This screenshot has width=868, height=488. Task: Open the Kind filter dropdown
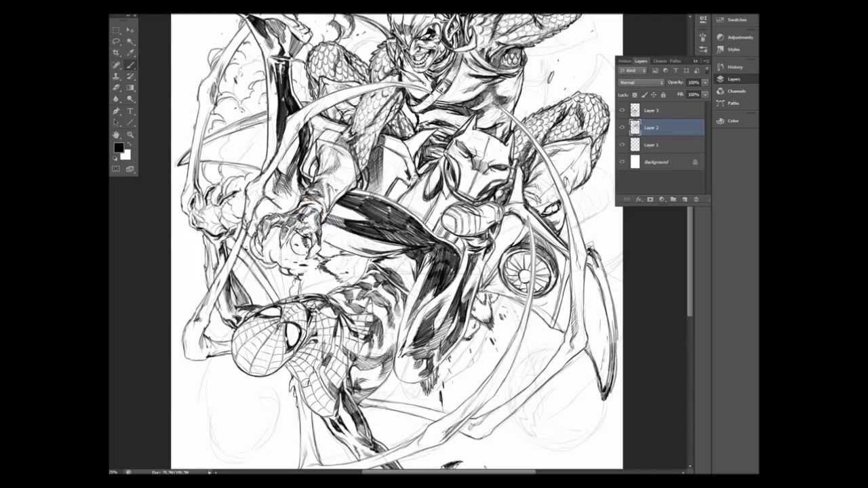(x=633, y=70)
